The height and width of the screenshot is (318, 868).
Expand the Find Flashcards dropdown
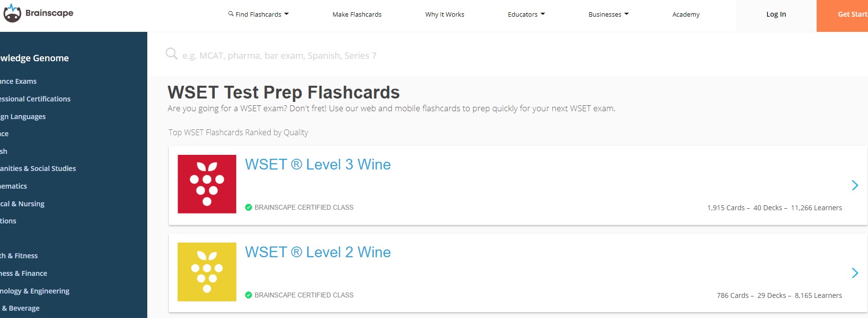click(258, 14)
